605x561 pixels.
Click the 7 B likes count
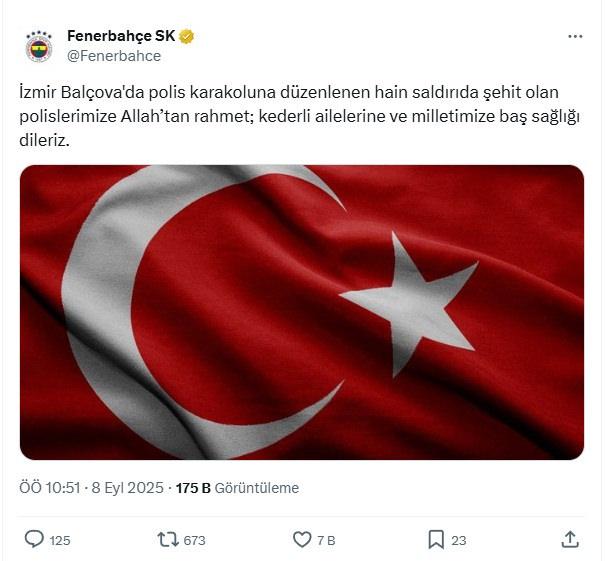326,541
